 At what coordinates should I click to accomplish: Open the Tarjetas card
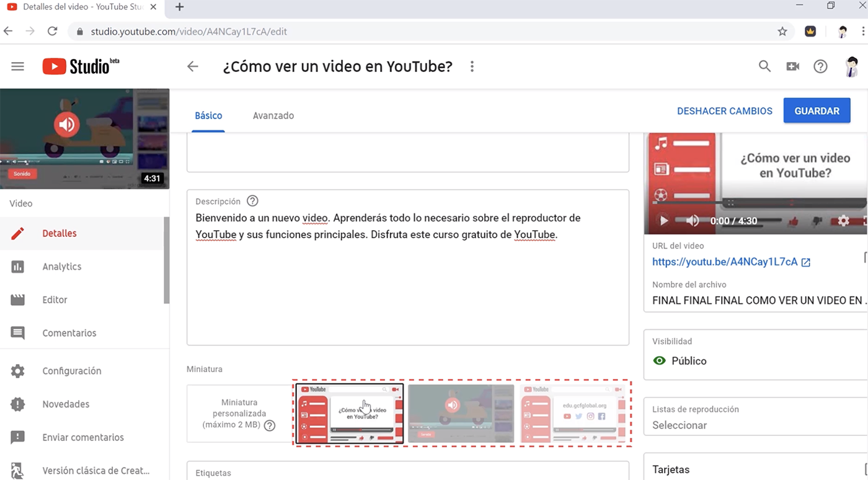pos(756,466)
